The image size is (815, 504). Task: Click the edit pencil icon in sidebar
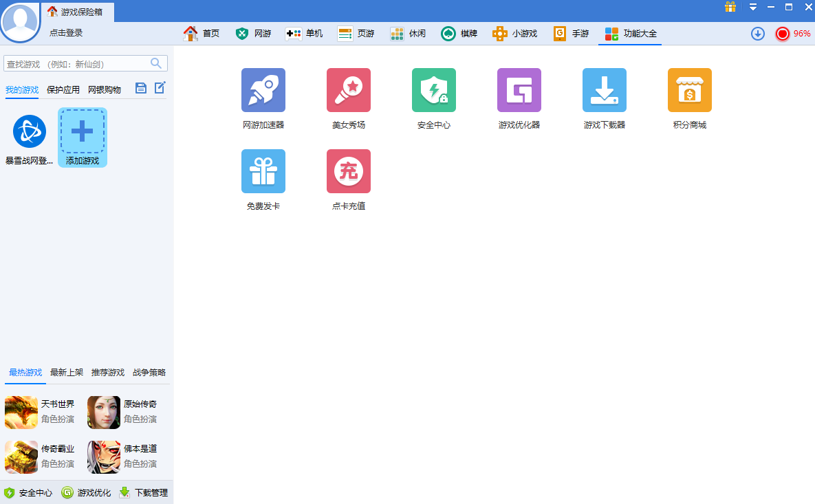(x=160, y=87)
